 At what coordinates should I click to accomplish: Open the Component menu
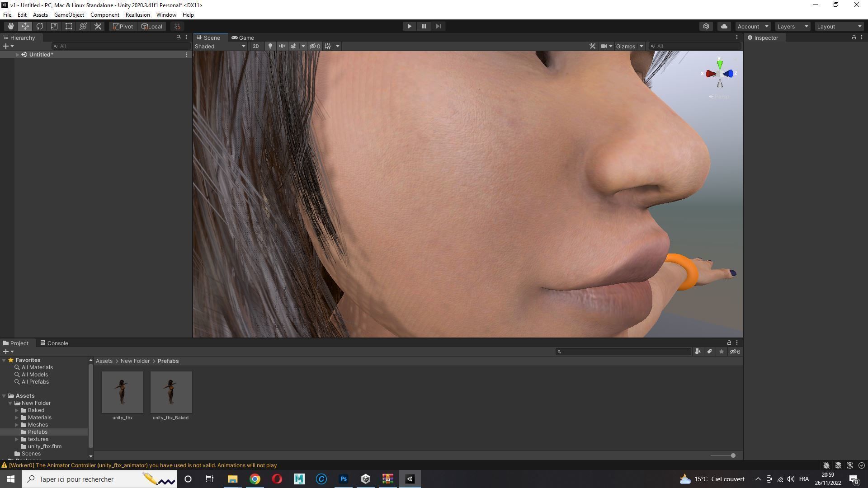click(x=104, y=15)
